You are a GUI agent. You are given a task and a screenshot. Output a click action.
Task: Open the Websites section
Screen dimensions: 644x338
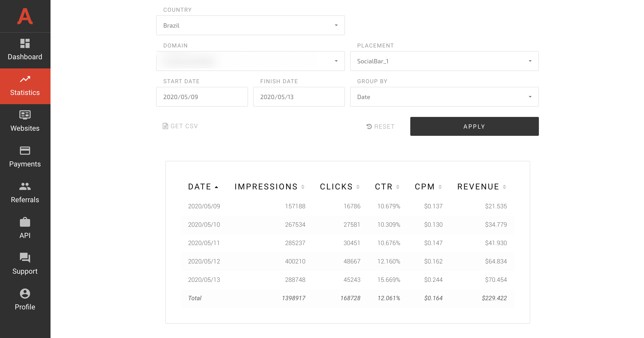(25, 122)
